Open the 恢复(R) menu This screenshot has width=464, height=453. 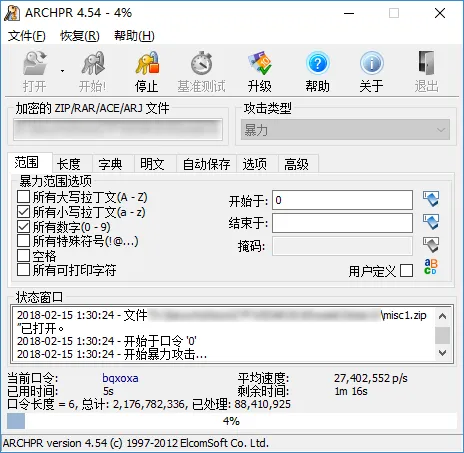[x=80, y=36]
